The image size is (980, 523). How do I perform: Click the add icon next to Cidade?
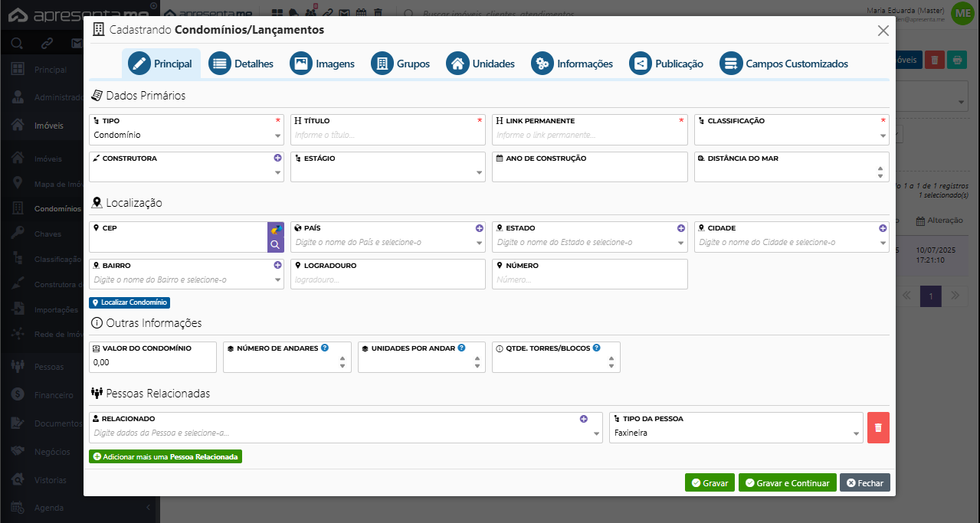883,228
